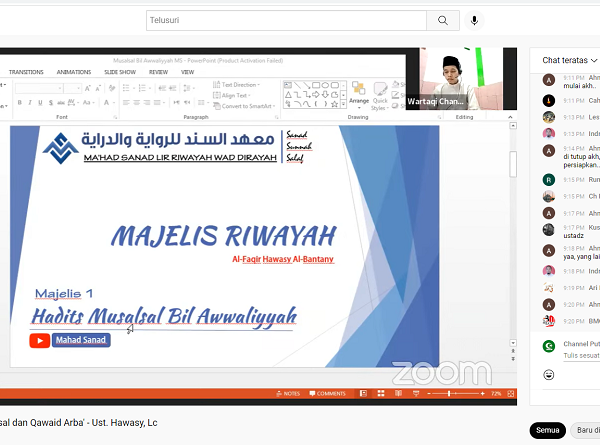
Task: Toggle the COMMENTS pane in status bar
Action: (x=328, y=393)
